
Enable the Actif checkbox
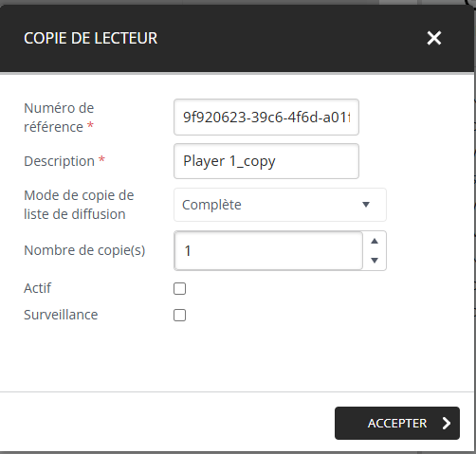179,288
